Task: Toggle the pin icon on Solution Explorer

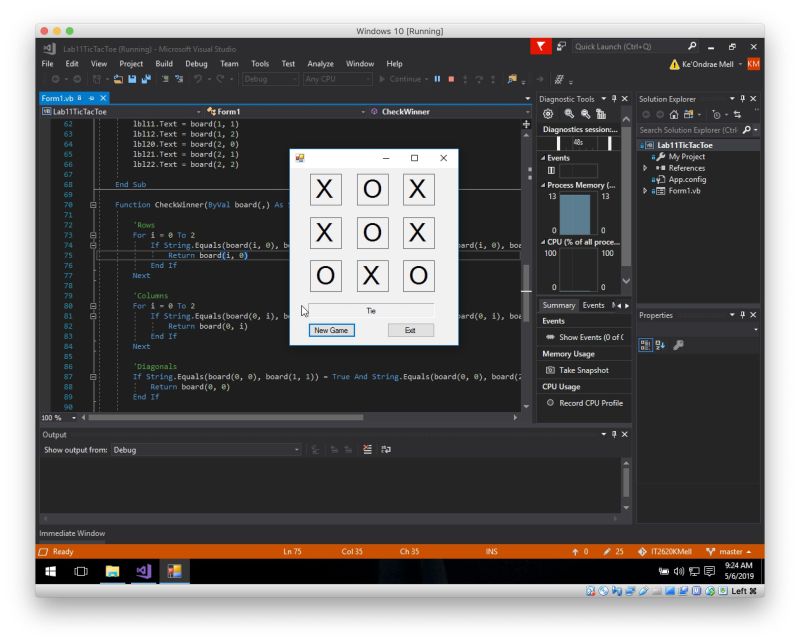Action: (742, 99)
